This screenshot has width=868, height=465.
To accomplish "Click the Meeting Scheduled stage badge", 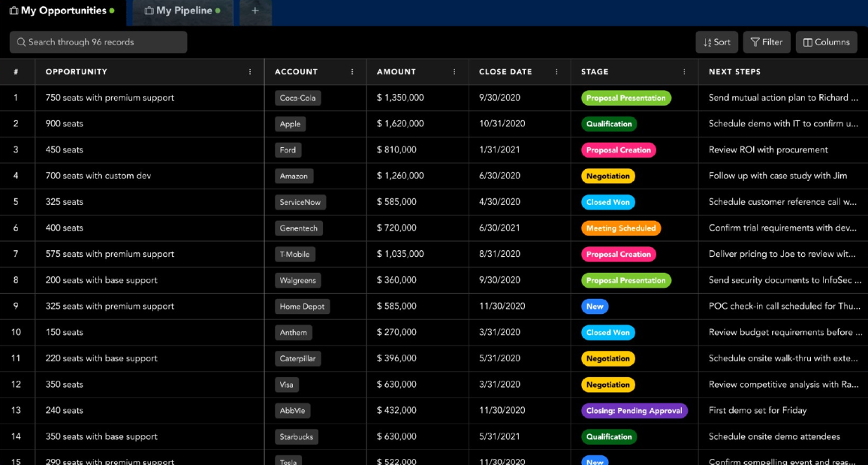I will click(621, 228).
